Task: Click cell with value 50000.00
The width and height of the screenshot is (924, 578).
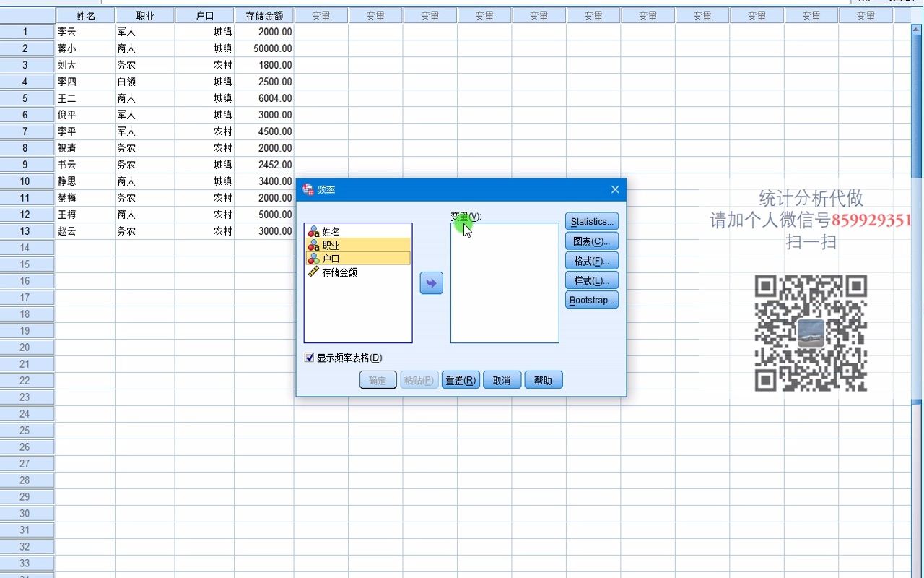Action: (x=264, y=48)
